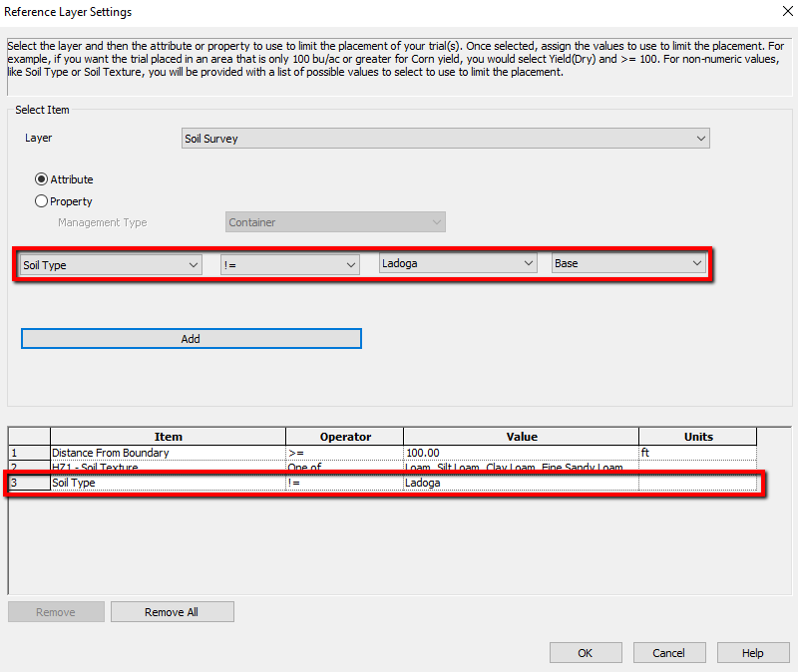Image resolution: width=798 pixels, height=672 pixels.
Task: Select the Distance From Boundary row
Action: 168,453
